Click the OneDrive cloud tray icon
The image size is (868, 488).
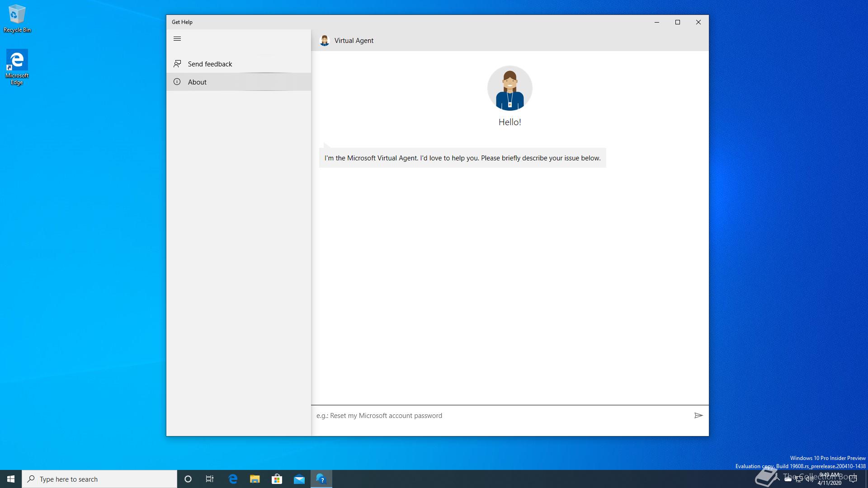(x=788, y=479)
